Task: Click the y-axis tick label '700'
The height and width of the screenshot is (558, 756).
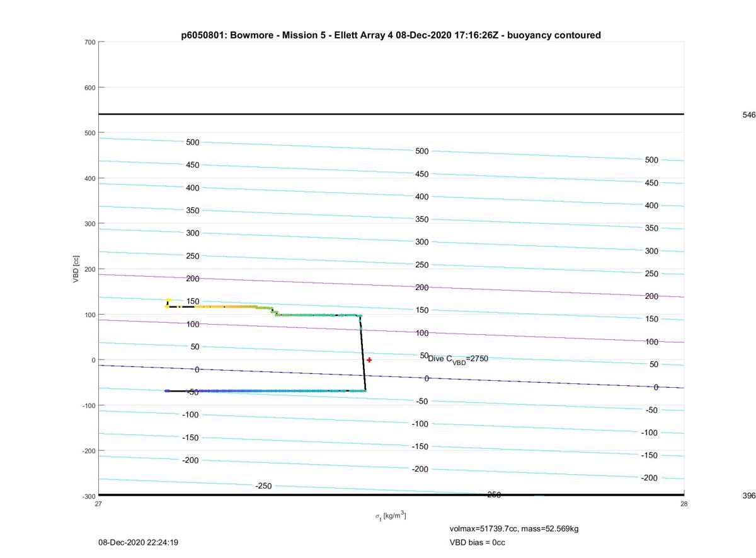Action: (89, 42)
